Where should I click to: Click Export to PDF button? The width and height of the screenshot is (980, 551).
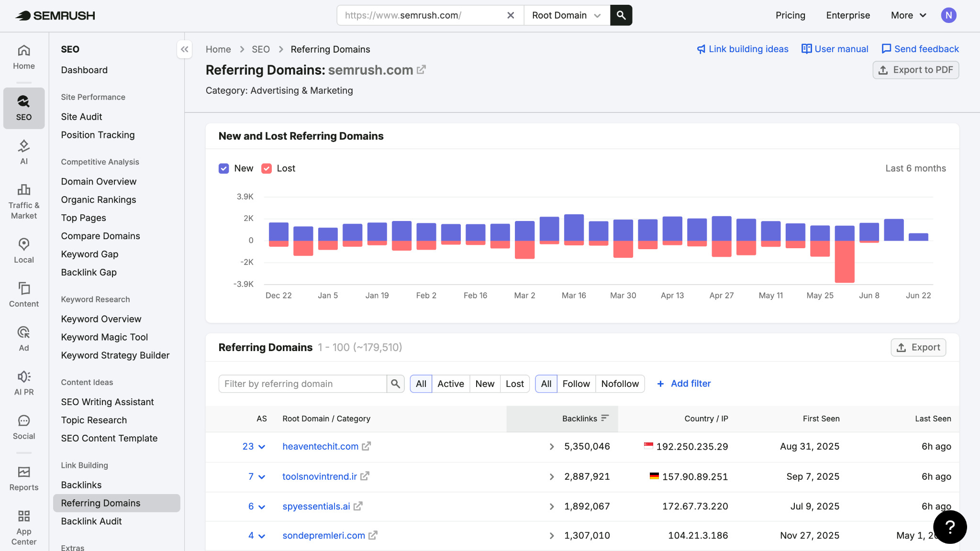click(x=915, y=70)
